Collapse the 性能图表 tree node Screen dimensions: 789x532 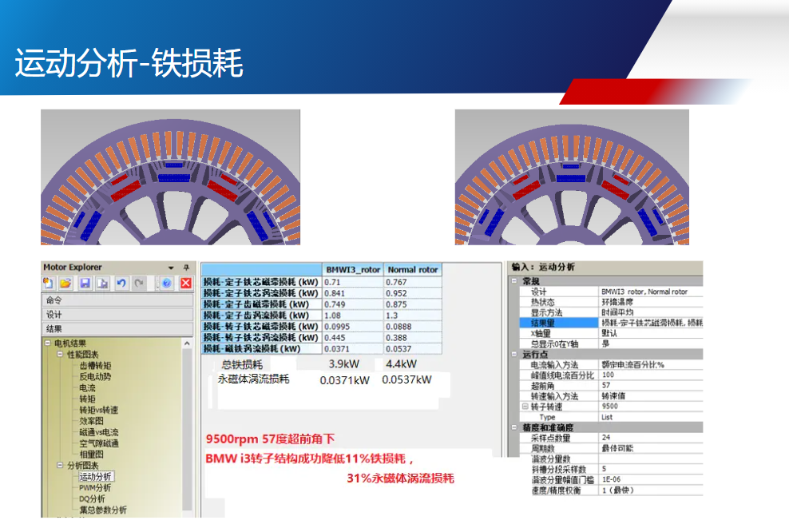pos(59,354)
